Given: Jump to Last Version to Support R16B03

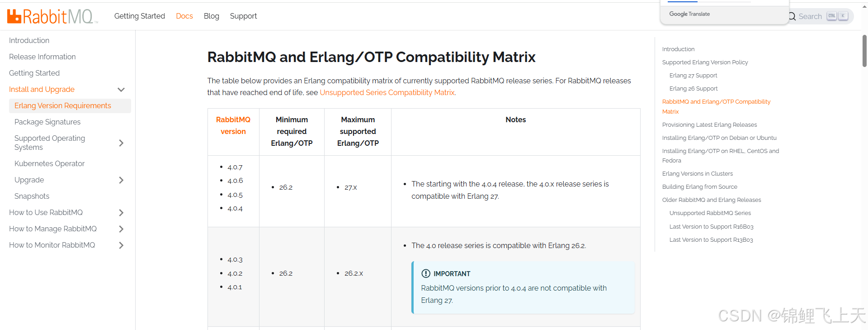Looking at the screenshot, I should [x=711, y=226].
